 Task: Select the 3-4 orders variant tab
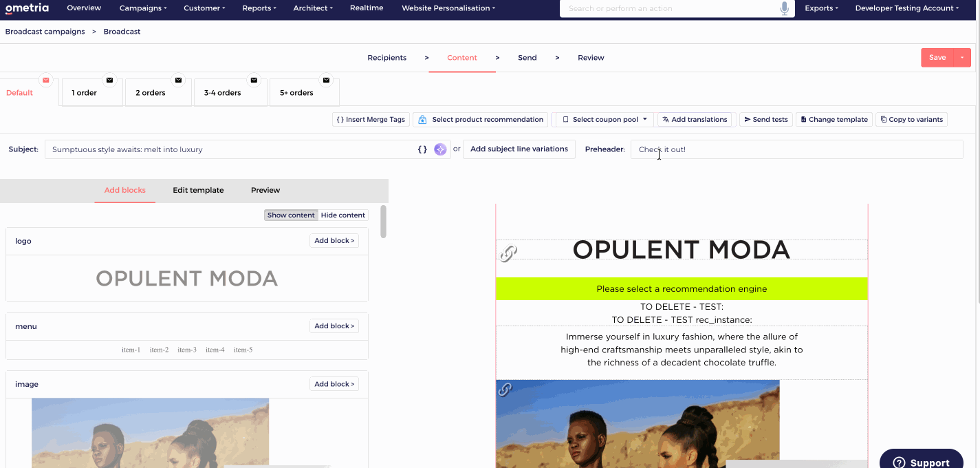(x=230, y=93)
